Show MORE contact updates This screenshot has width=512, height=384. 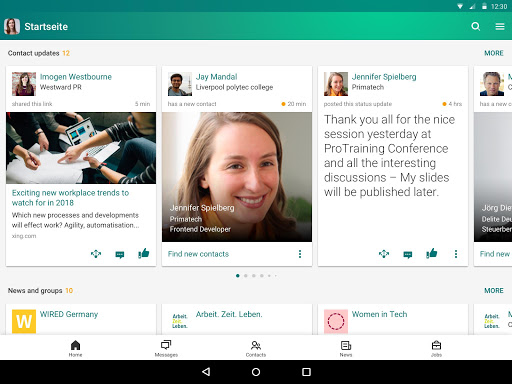click(x=494, y=53)
